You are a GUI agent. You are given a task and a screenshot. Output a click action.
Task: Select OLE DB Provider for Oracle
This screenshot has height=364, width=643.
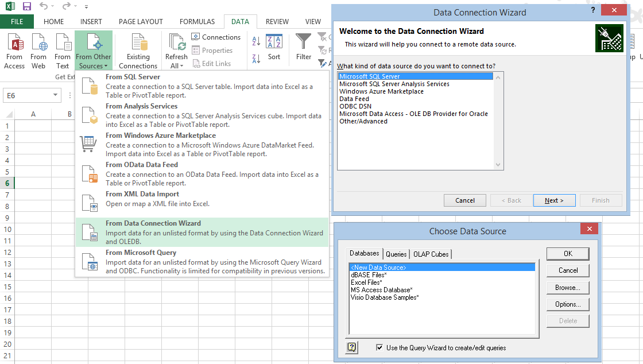(x=416, y=114)
